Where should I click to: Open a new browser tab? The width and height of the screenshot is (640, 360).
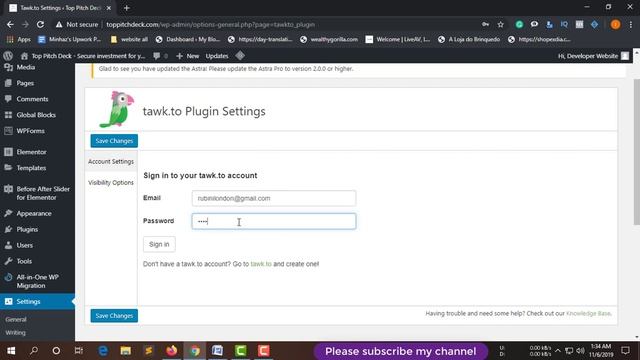[127, 8]
